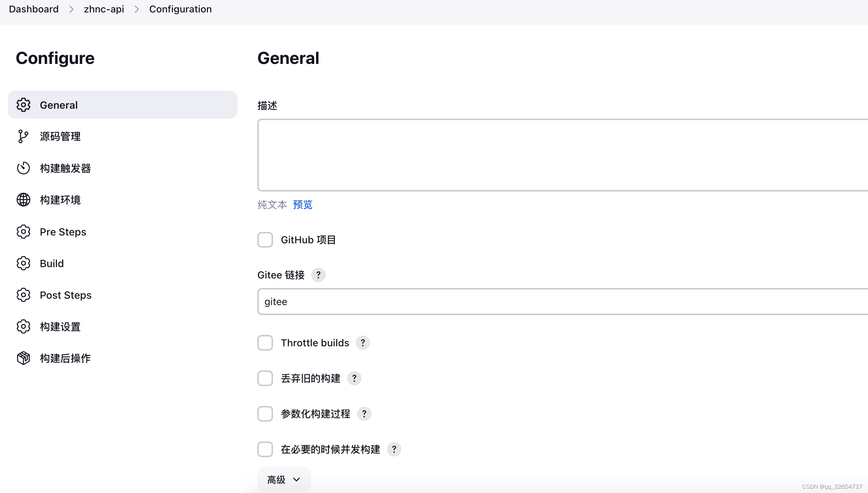Enable the GitHub 项目 checkbox
This screenshot has width=868, height=493.
265,240
